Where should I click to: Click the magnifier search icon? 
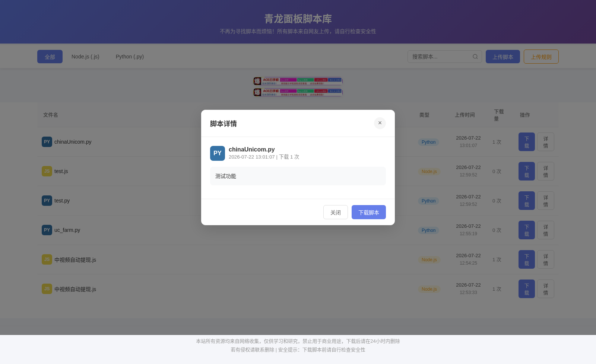pos(475,57)
